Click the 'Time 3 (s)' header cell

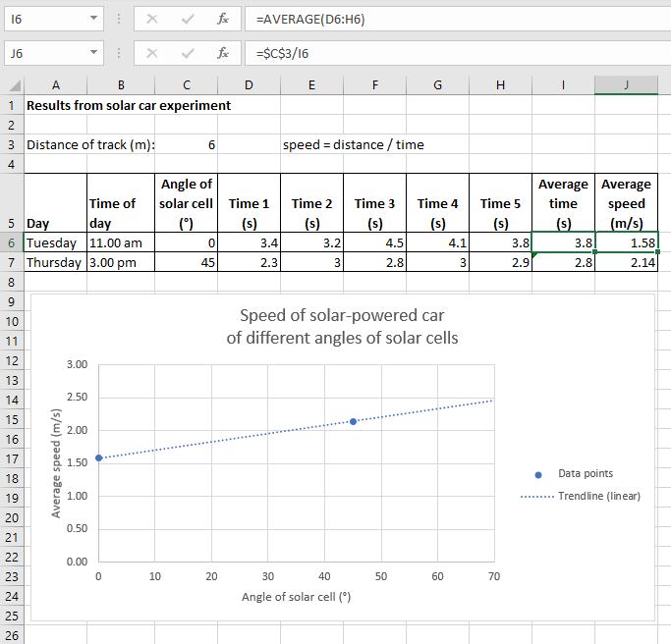(x=375, y=203)
